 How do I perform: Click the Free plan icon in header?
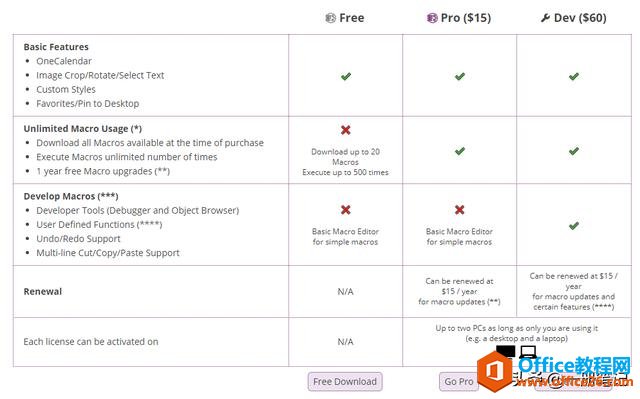pos(331,18)
